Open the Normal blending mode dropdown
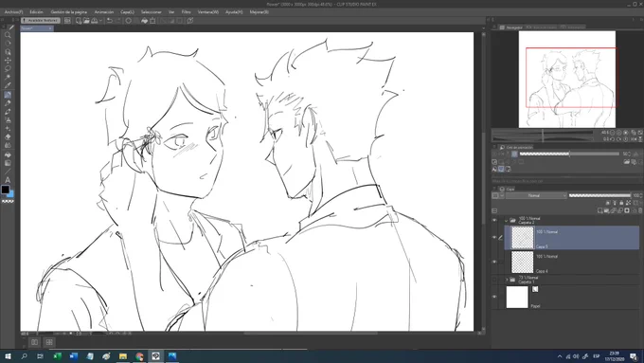This screenshot has height=363, width=644. point(536,195)
